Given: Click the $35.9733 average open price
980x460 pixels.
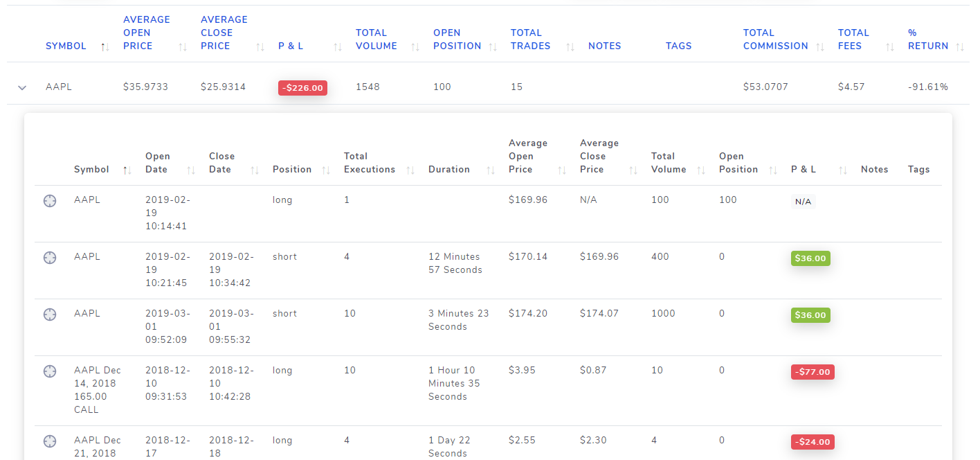Looking at the screenshot, I should coord(145,87).
